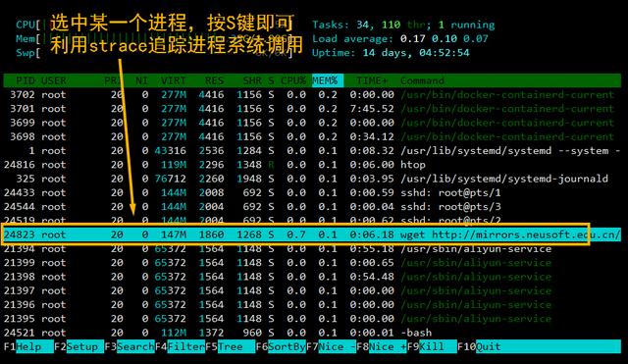Click the 112M VIRT value of bash
Image resolution: width=628 pixels, height=364 pixels.
[x=174, y=333]
